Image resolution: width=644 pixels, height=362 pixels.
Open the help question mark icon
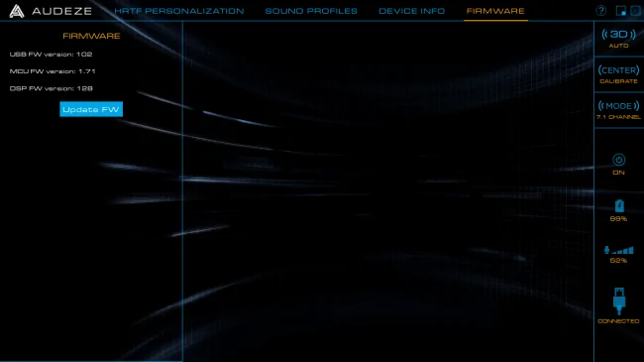pyautogui.click(x=600, y=11)
